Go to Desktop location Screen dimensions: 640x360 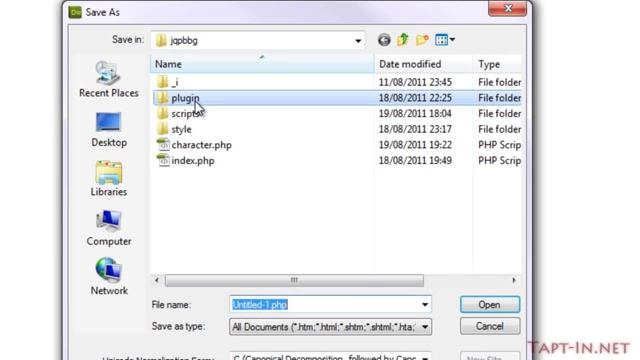[x=109, y=130]
